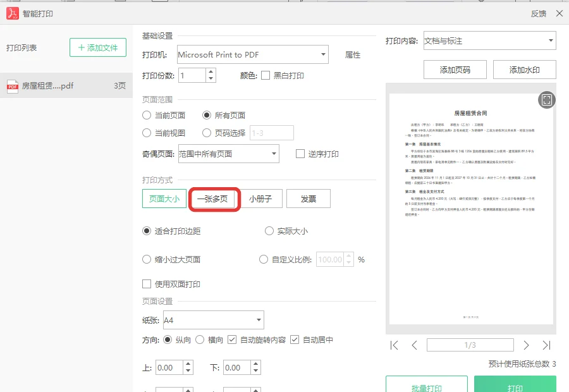Open 纸张 A4 dropdown
This screenshot has height=392, width=569.
214,320
